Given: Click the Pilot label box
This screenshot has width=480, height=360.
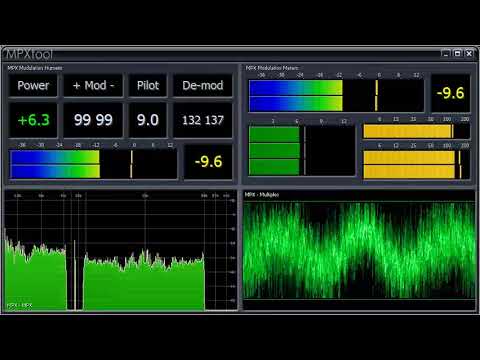Looking at the screenshot, I should click(148, 86).
